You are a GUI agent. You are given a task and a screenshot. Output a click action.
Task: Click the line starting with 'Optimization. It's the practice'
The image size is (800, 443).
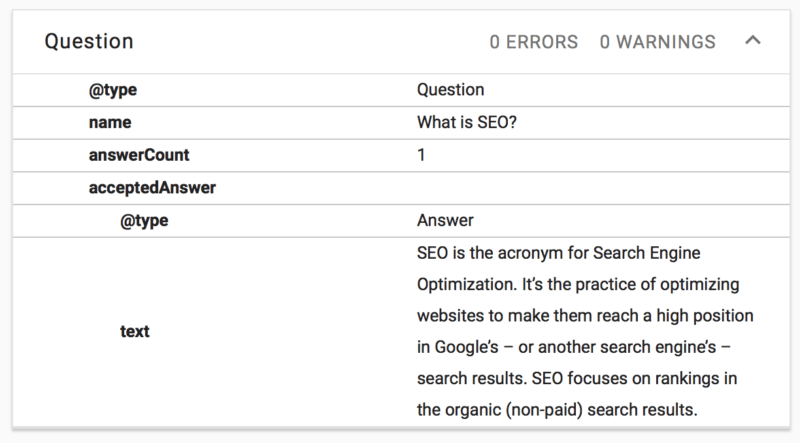pos(578,284)
